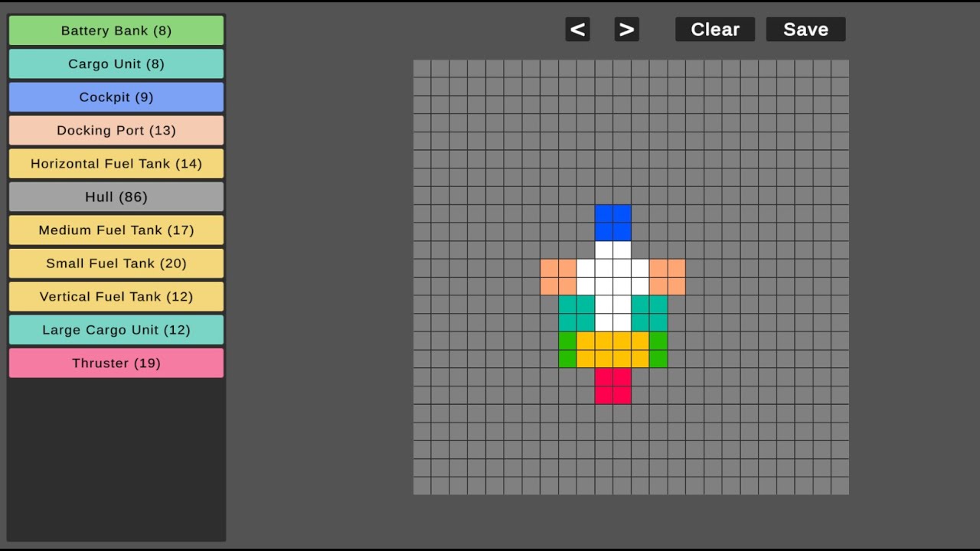The image size is (980, 551).
Task: Click the right peach docking port block
Action: click(668, 277)
